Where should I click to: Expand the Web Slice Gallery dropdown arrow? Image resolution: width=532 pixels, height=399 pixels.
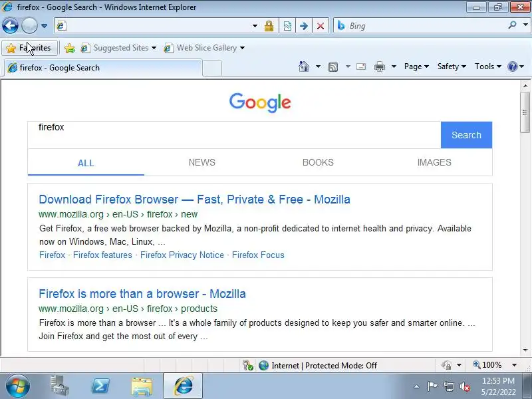tap(242, 48)
